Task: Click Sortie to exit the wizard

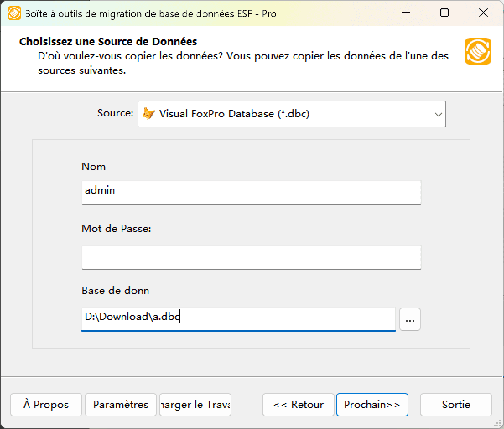Action: (x=456, y=405)
